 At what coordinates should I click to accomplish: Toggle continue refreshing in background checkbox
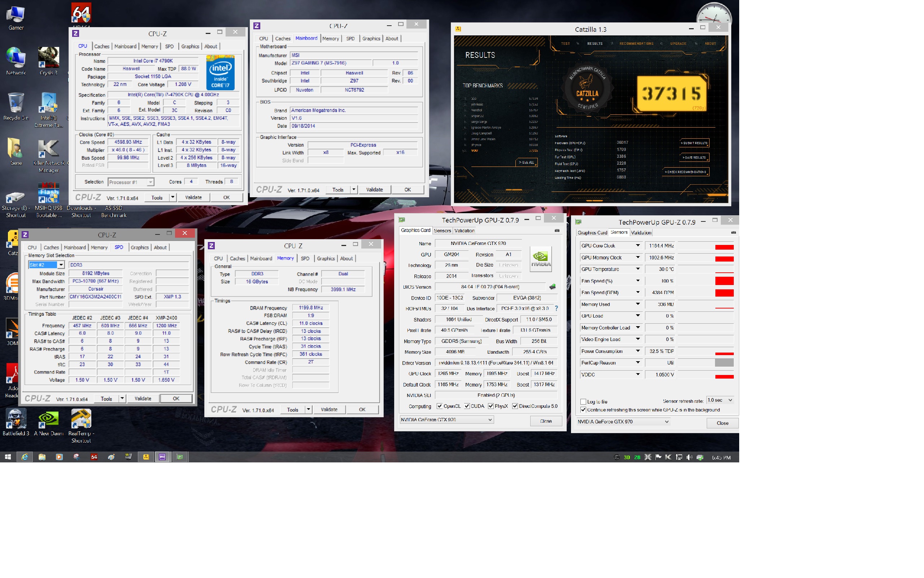pyautogui.click(x=583, y=410)
